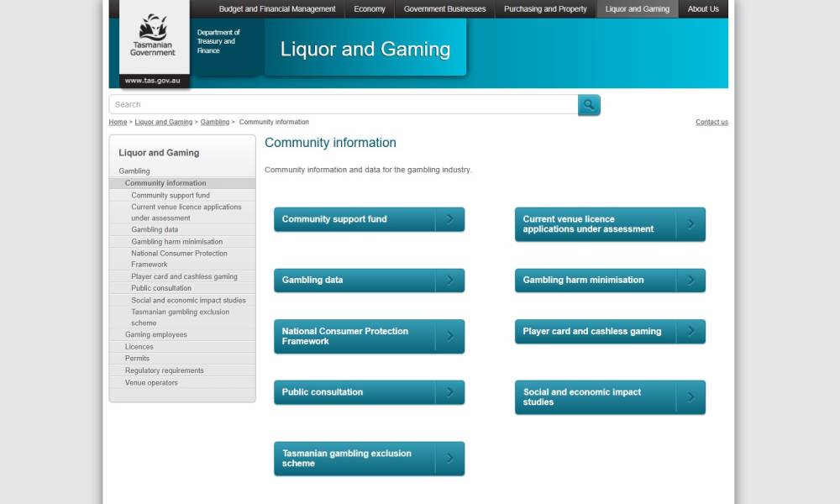Select Purchasing and Property in top navigation
Viewport: 840px width, 504px height.
pyautogui.click(x=545, y=9)
